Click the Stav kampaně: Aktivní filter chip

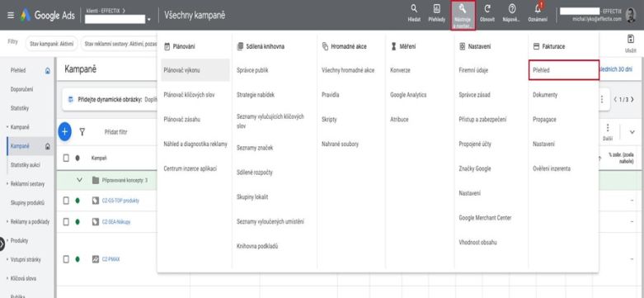pos(51,43)
